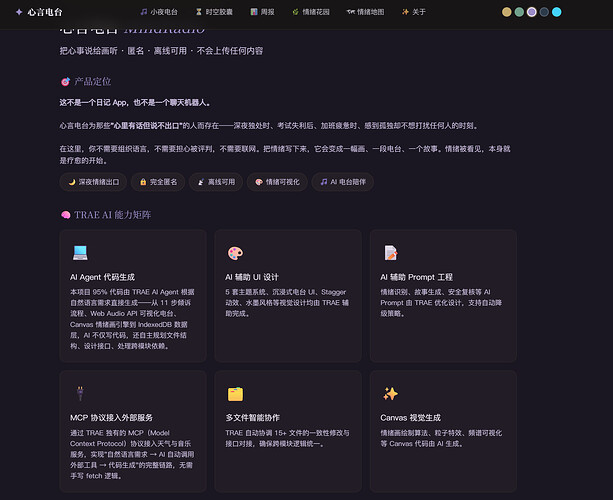Go to the 情绪地图 nav tab
Screen dimensions: 613x500
tap(366, 12)
